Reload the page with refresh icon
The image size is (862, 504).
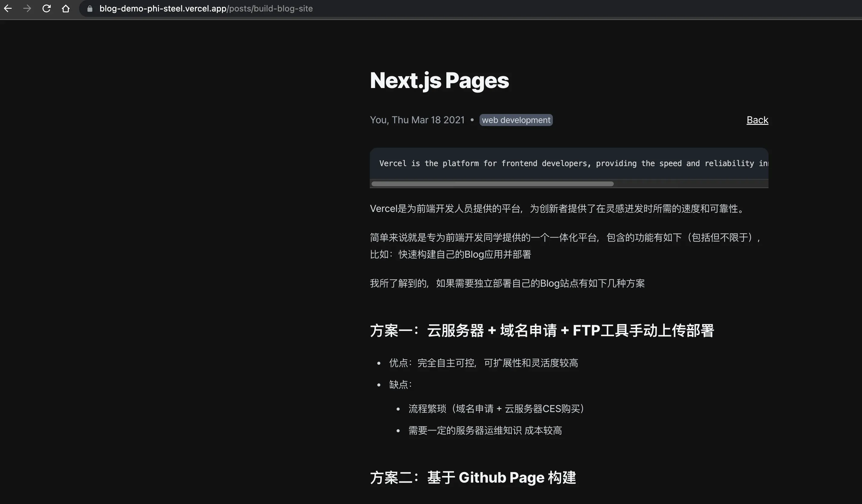pyautogui.click(x=46, y=8)
